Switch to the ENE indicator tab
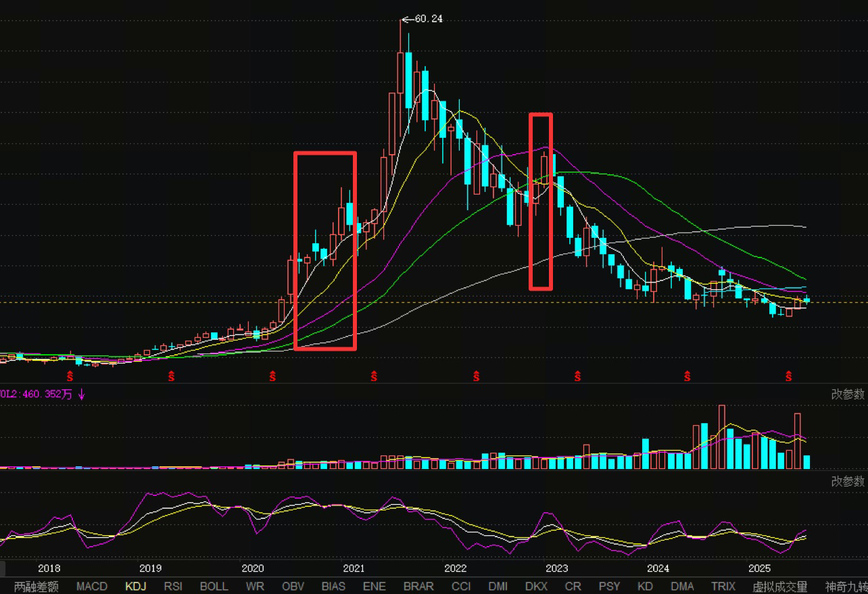The image size is (868, 594). coord(375,587)
